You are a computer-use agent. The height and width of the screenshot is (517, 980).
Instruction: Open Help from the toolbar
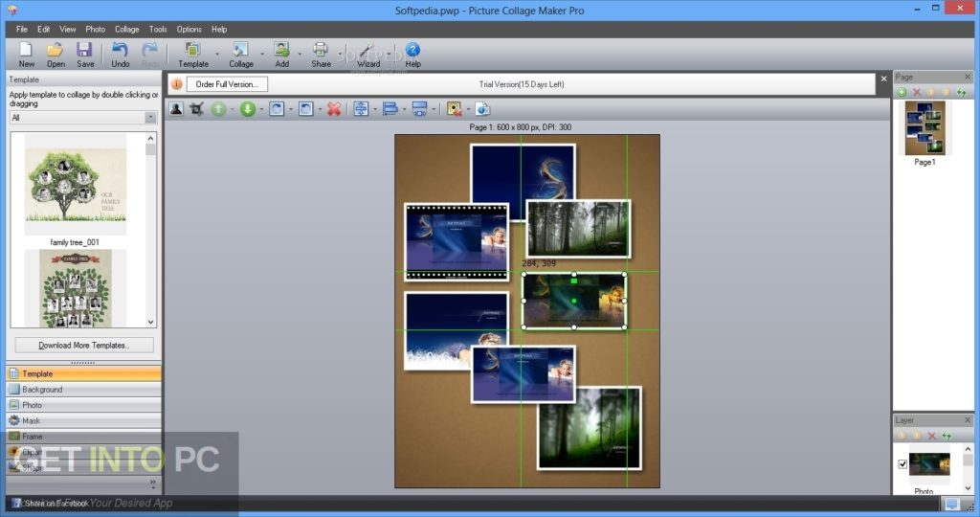[412, 55]
